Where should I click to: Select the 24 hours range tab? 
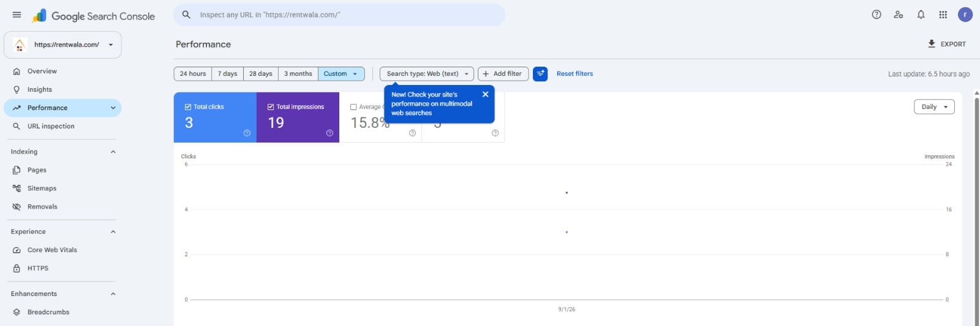pos(193,74)
